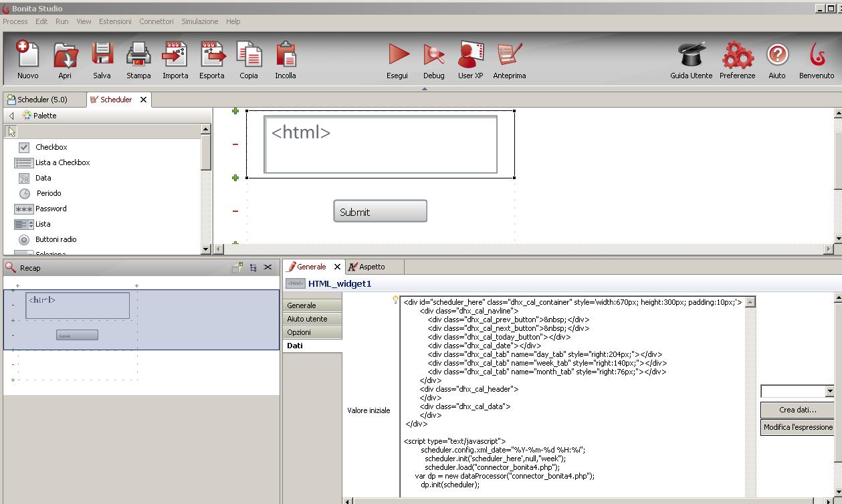Close the Generale properties tab

pyautogui.click(x=337, y=267)
